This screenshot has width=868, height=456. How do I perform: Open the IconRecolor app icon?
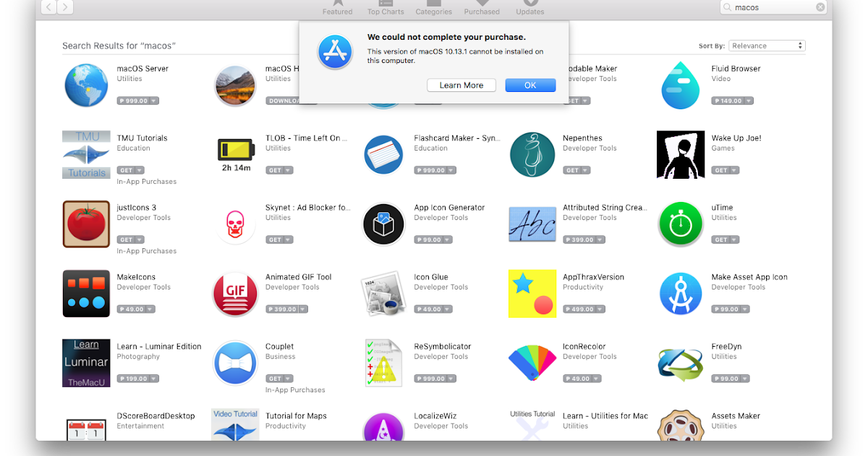tap(532, 363)
